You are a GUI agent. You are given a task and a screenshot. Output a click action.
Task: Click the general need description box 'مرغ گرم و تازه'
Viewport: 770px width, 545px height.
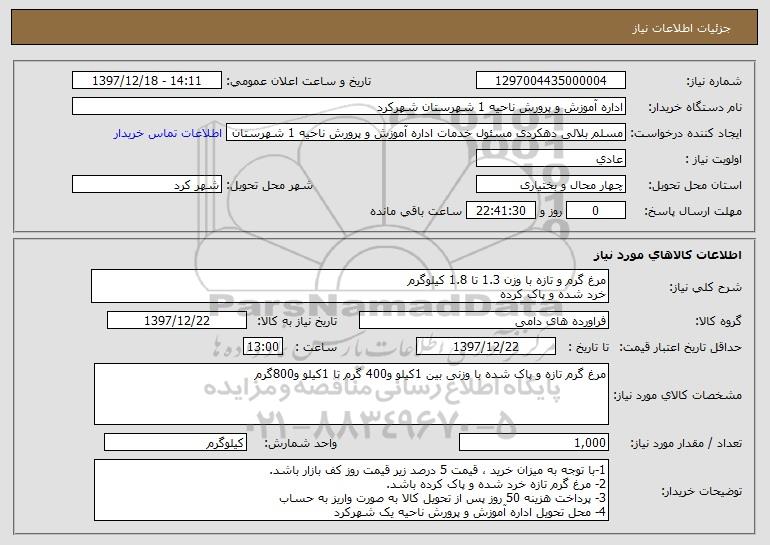click(x=350, y=286)
